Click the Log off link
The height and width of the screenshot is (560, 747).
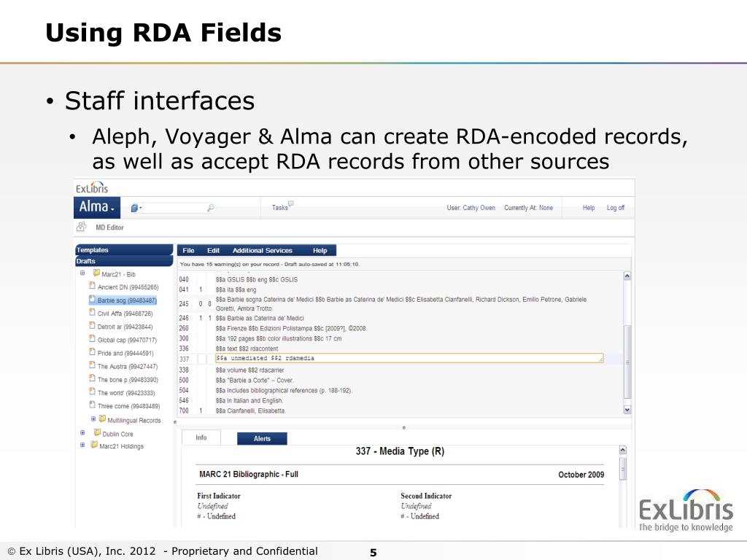pos(615,208)
